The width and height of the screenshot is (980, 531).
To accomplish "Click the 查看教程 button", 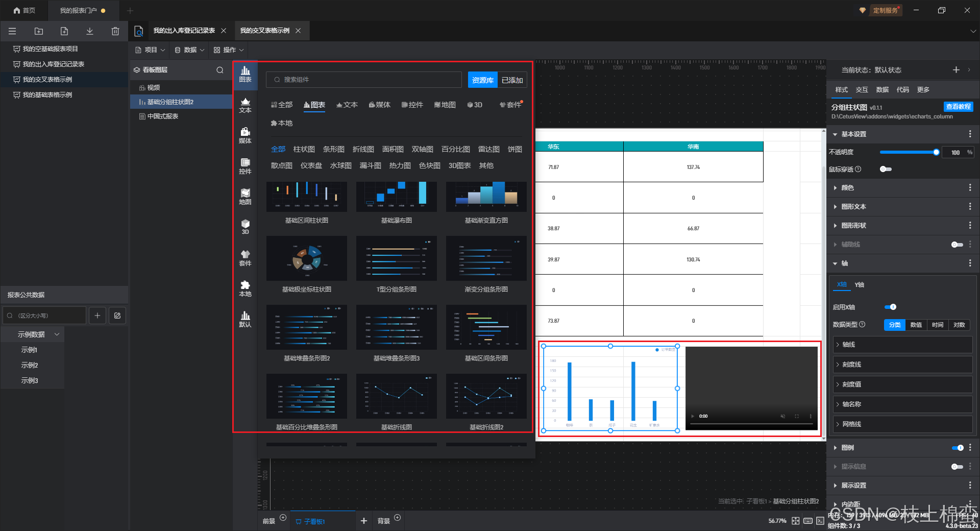I will 958,107.
